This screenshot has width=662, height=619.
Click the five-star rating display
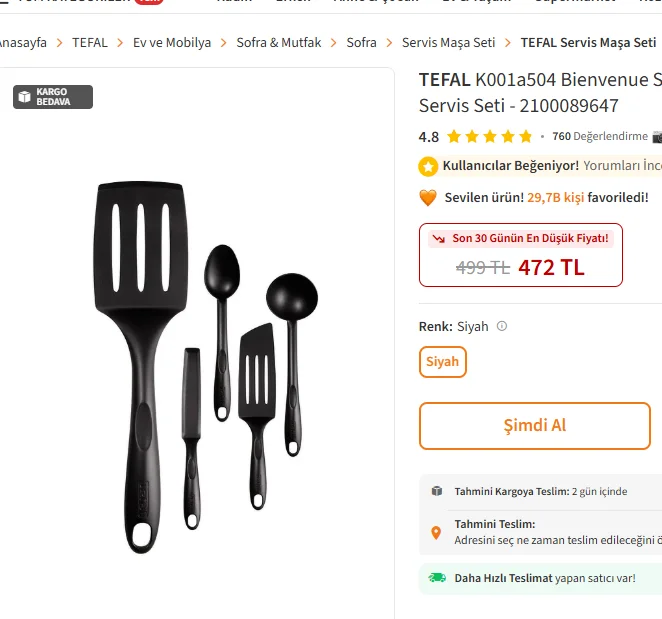[x=489, y=137]
